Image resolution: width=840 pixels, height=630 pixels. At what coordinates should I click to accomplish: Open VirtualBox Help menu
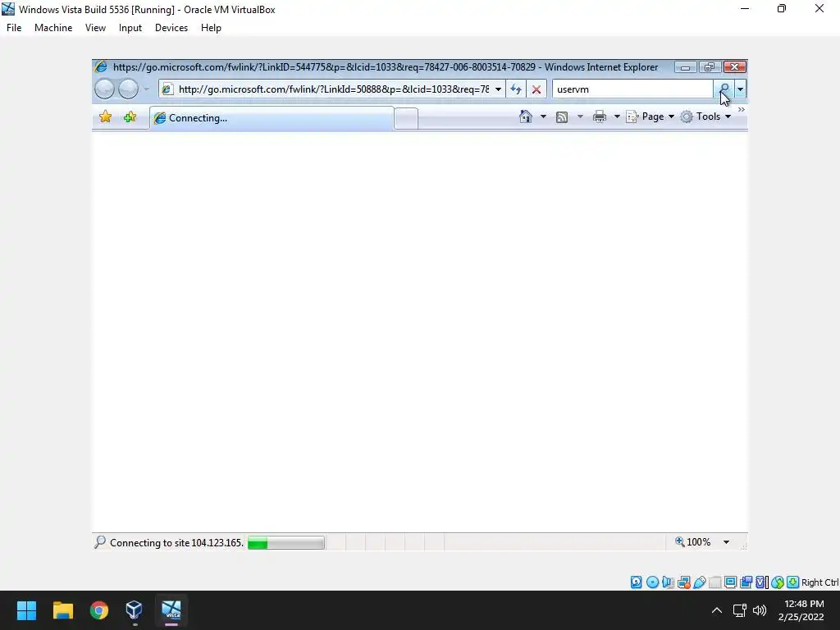(211, 28)
